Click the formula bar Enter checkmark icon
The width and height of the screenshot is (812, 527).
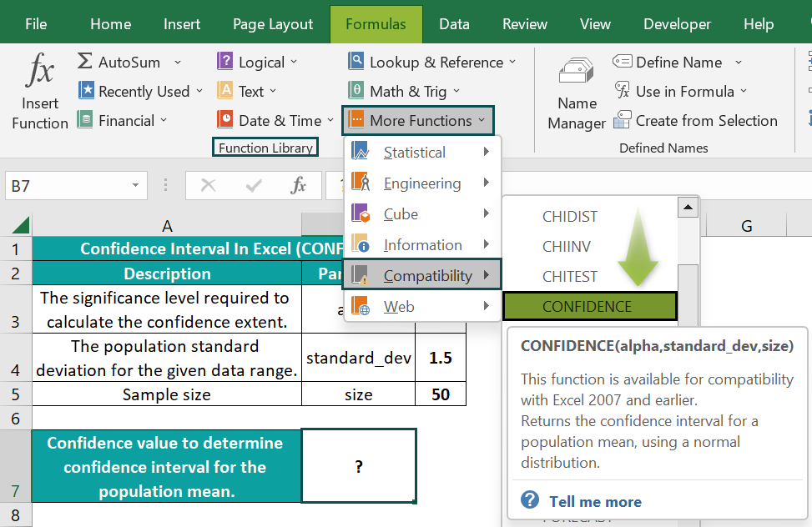[253, 185]
